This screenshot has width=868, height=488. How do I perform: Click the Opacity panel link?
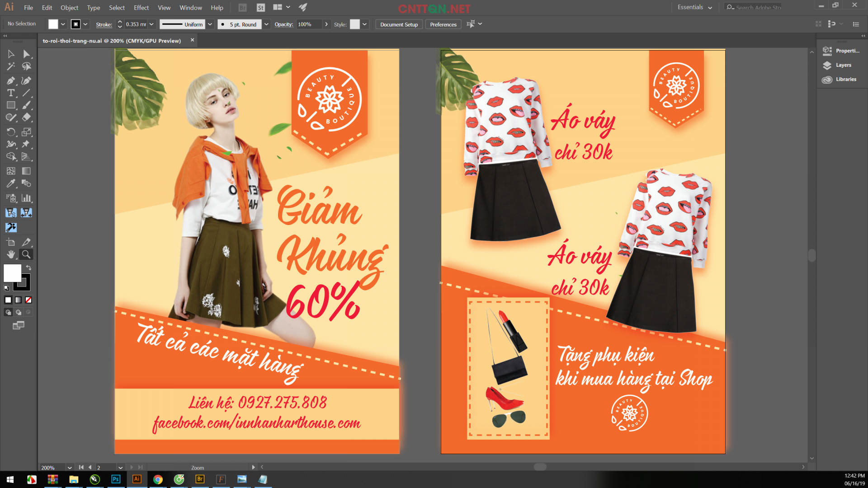click(283, 24)
